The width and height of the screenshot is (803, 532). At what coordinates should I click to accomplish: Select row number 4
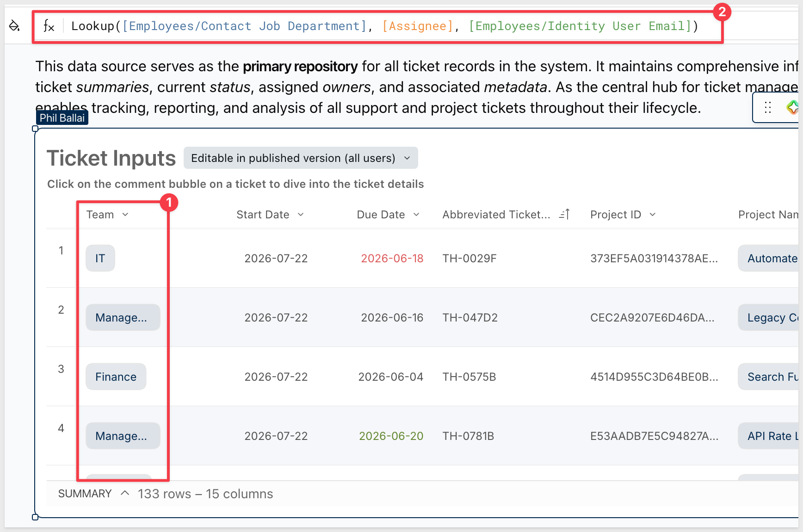click(61, 428)
